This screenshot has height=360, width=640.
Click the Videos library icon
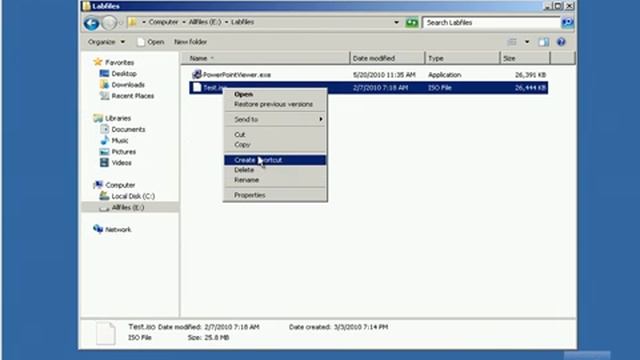[x=104, y=162]
